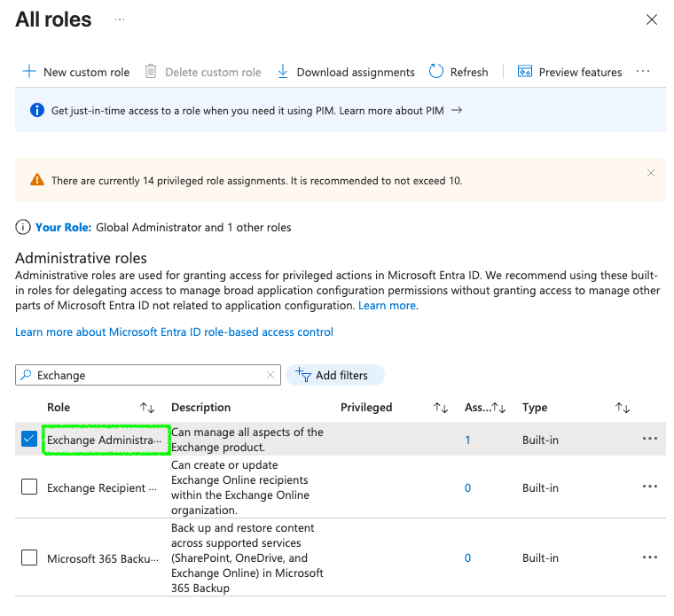Open Learn more about Entra ID role-based access control
This screenshot has width=674, height=616.
pyautogui.click(x=174, y=332)
